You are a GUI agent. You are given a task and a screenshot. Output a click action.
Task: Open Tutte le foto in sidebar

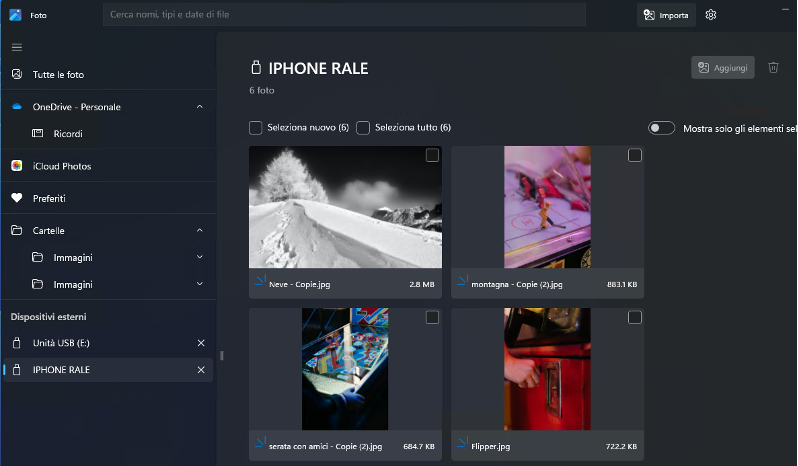[x=58, y=75]
